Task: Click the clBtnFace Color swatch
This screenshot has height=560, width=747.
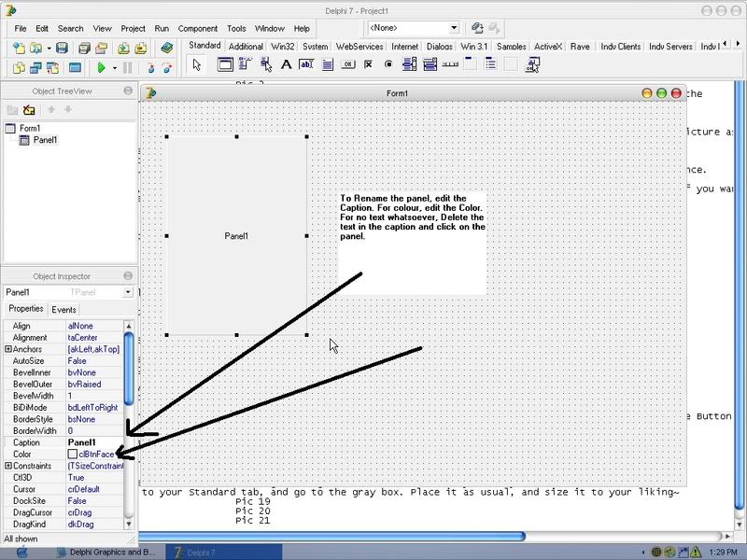Action: pyautogui.click(x=73, y=455)
